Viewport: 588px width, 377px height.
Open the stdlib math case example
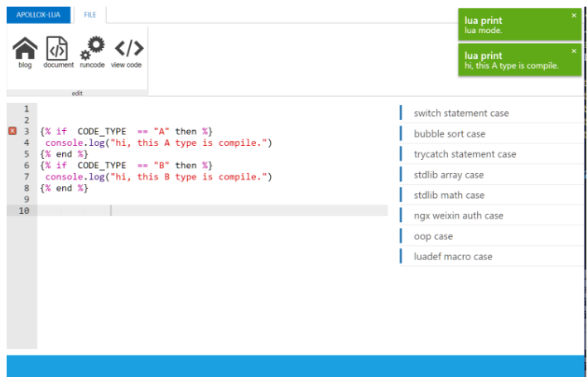pos(449,195)
